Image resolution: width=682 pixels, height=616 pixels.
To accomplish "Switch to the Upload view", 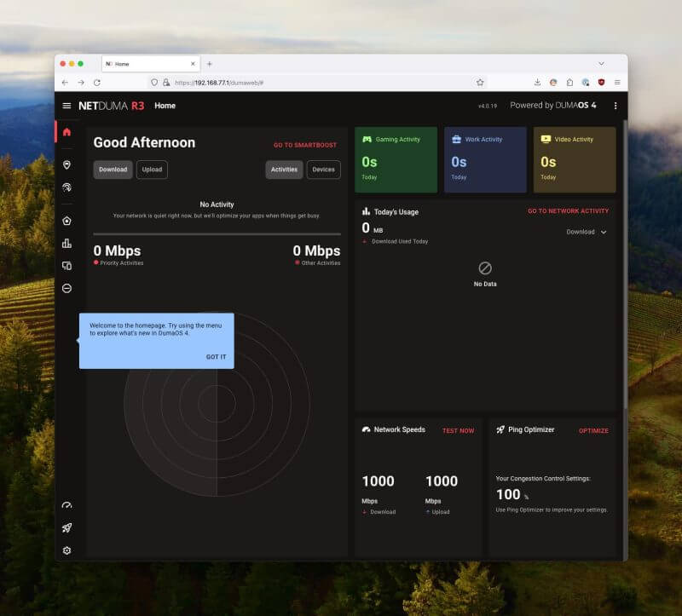I will point(152,170).
